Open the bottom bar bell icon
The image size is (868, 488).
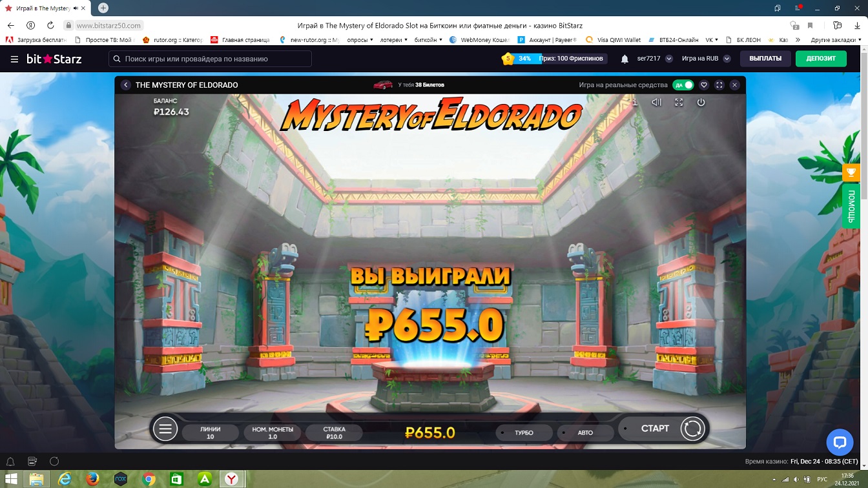pos(10,462)
